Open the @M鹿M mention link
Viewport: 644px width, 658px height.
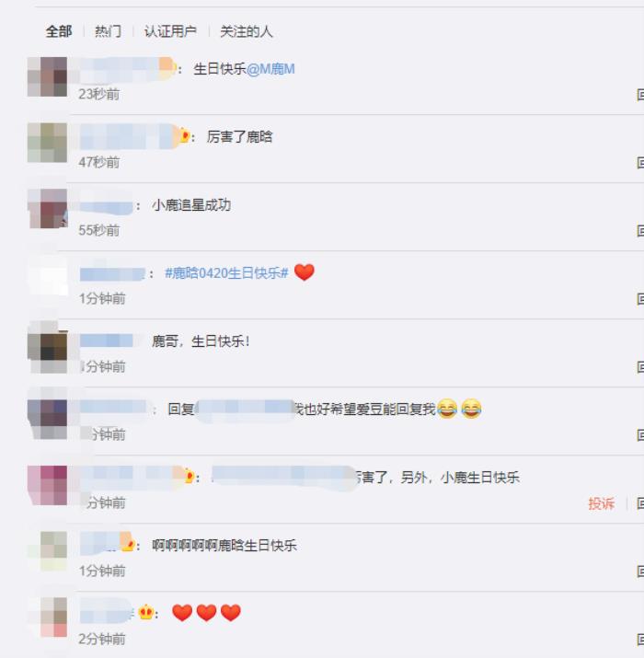(x=270, y=69)
